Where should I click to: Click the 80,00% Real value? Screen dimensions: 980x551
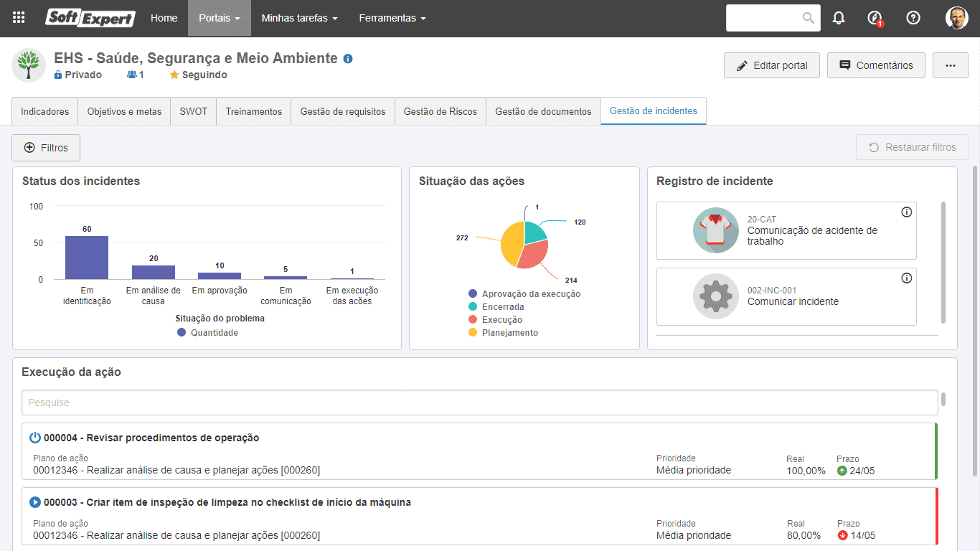(804, 535)
